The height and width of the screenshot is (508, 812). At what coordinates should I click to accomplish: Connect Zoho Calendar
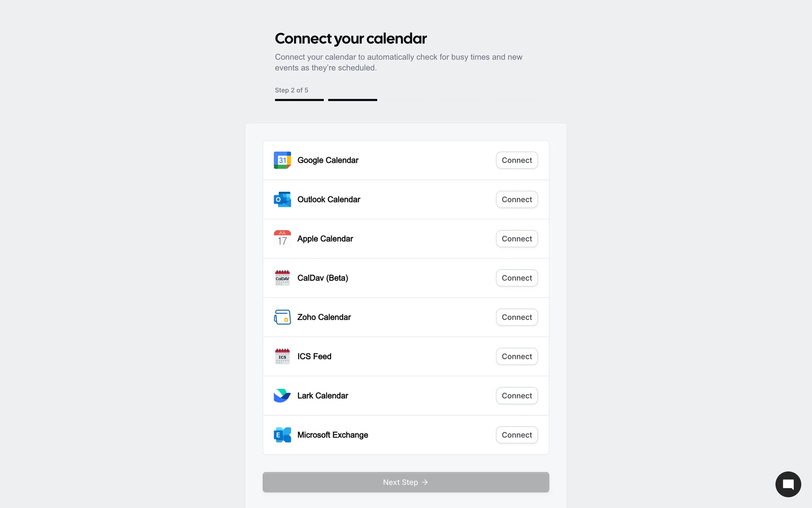pos(517,317)
